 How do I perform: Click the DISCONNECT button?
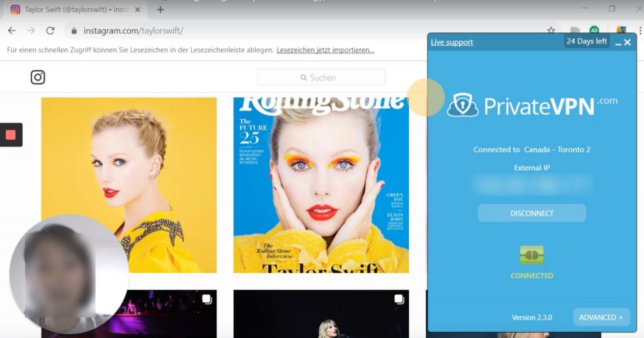(532, 214)
